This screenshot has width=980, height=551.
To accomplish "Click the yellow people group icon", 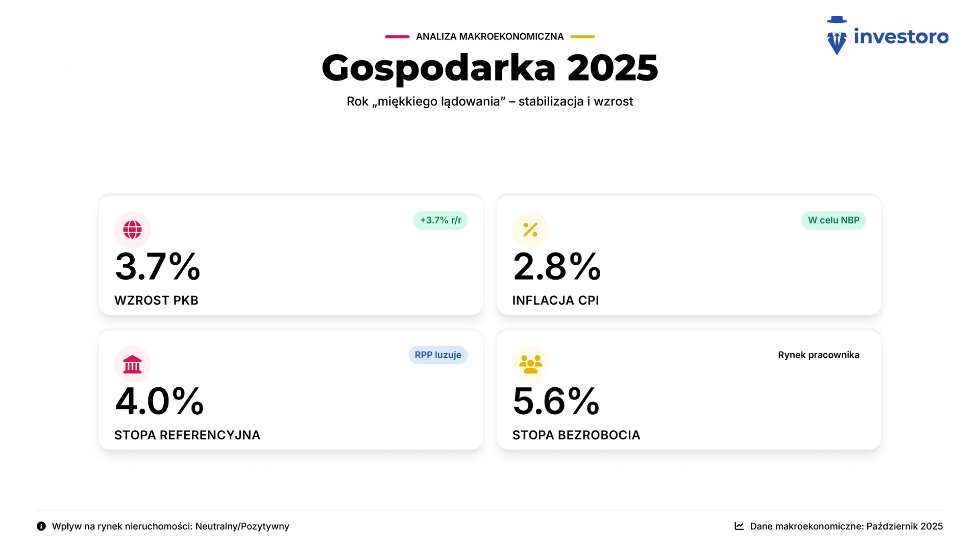I will click(530, 364).
